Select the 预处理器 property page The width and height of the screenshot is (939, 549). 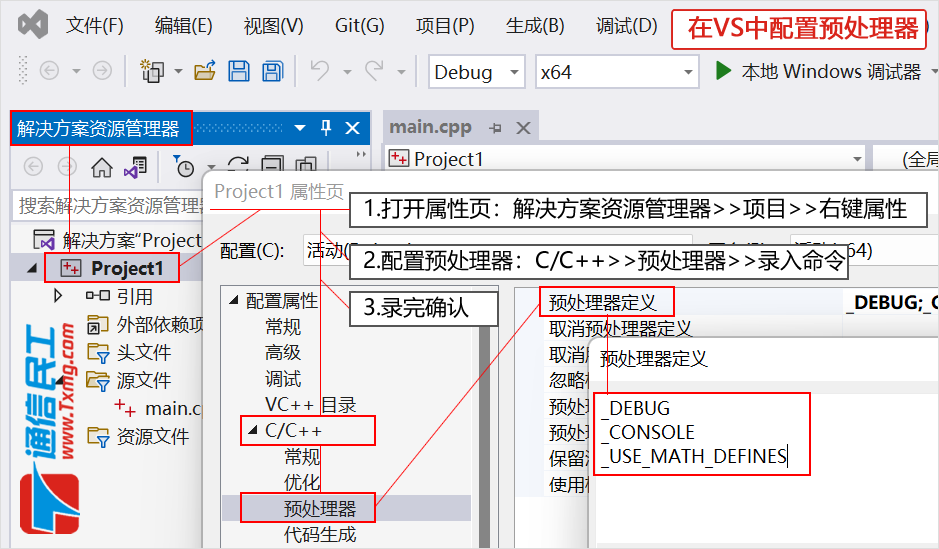coord(320,508)
